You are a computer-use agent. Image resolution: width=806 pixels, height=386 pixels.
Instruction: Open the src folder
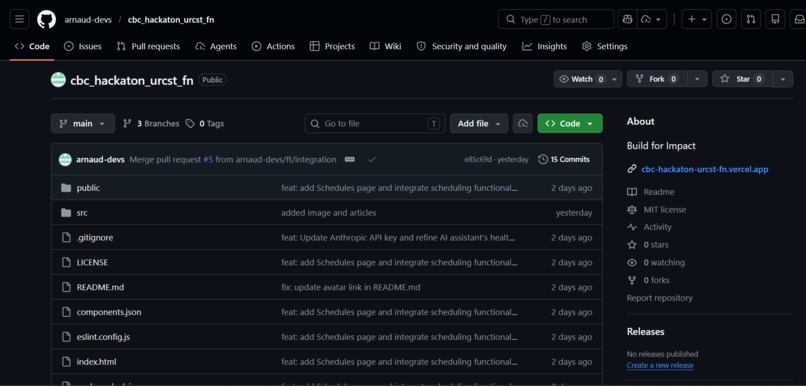tap(82, 213)
